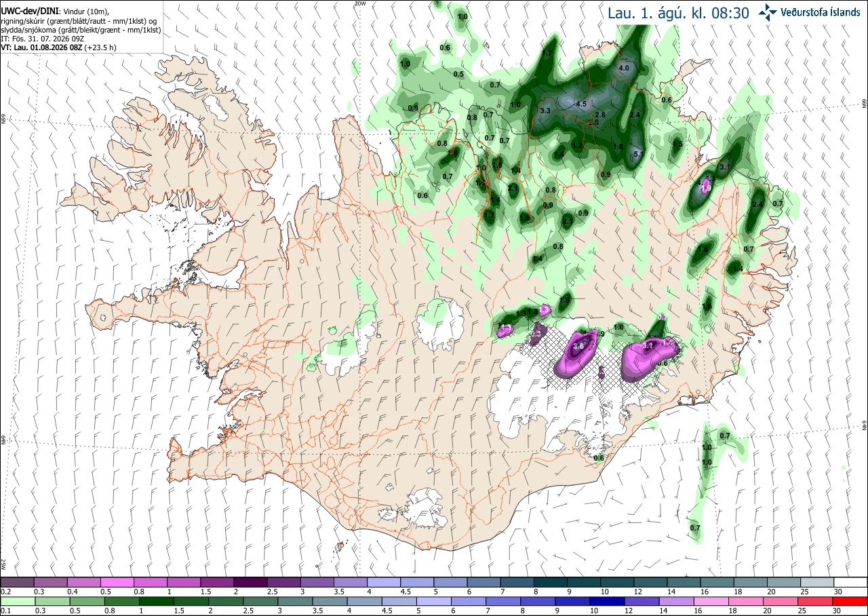Click the '(+23.5 h)' forecast offset text

click(x=102, y=47)
